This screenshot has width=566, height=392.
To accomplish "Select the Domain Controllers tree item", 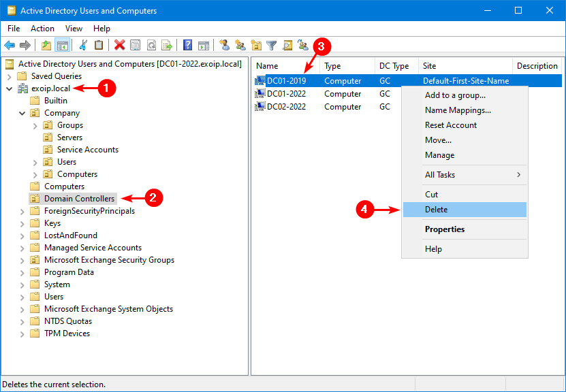I will 80,199.
